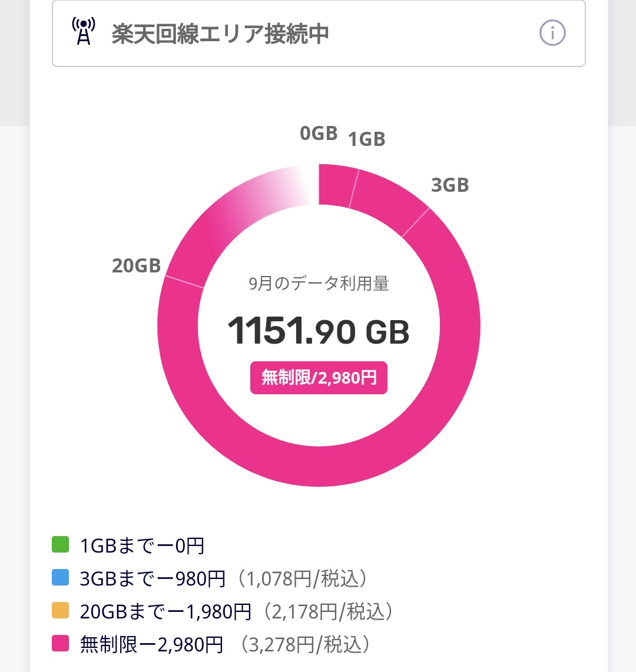This screenshot has height=672, width=636.
Task: Tap the 3GB chart marker label
Action: (x=450, y=185)
